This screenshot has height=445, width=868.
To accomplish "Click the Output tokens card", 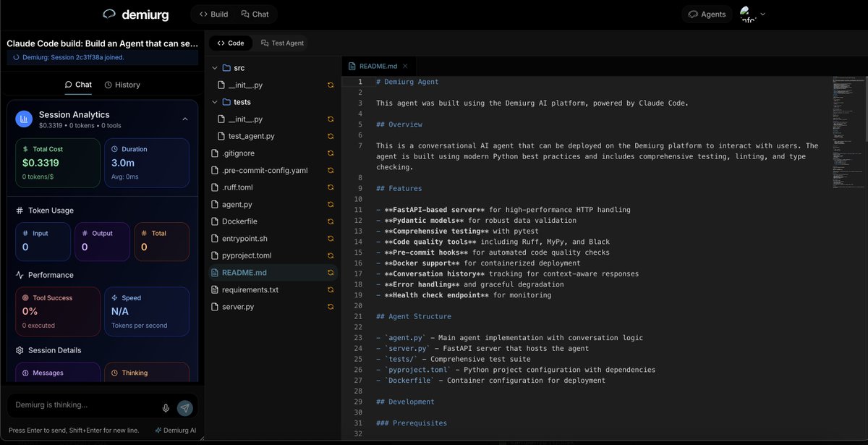I will point(103,242).
